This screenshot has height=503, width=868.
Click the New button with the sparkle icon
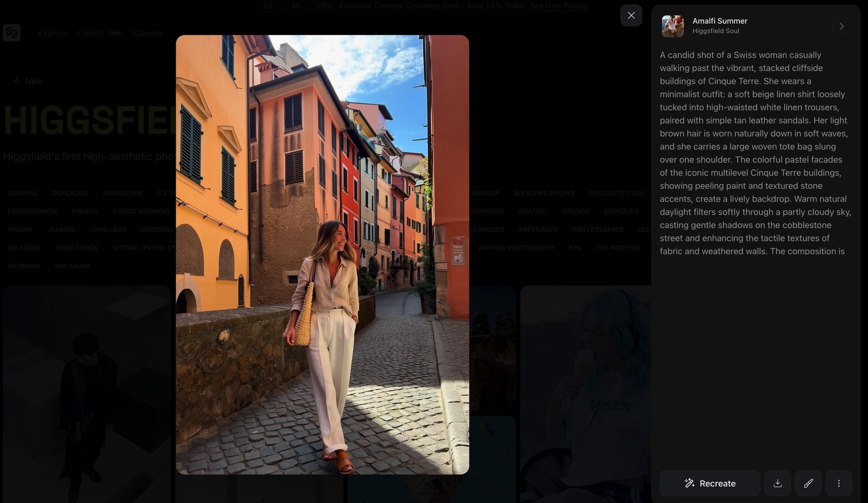coord(27,81)
